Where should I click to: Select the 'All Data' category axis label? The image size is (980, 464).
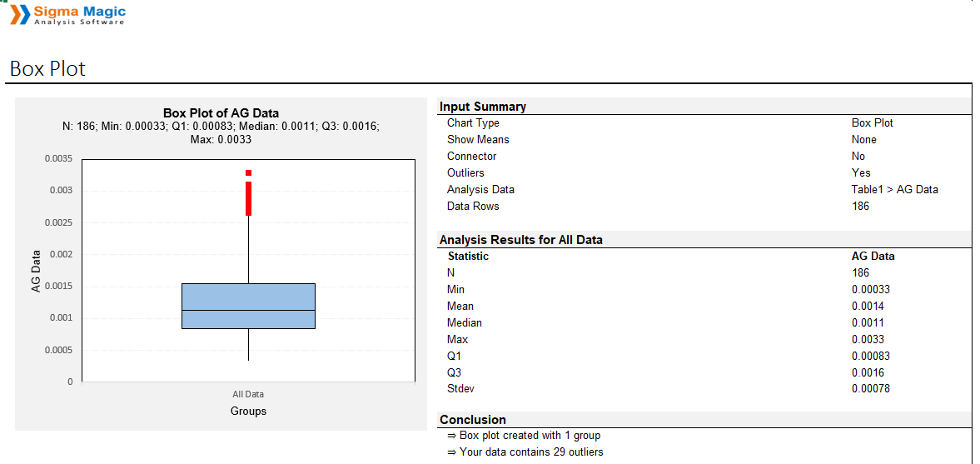[248, 394]
